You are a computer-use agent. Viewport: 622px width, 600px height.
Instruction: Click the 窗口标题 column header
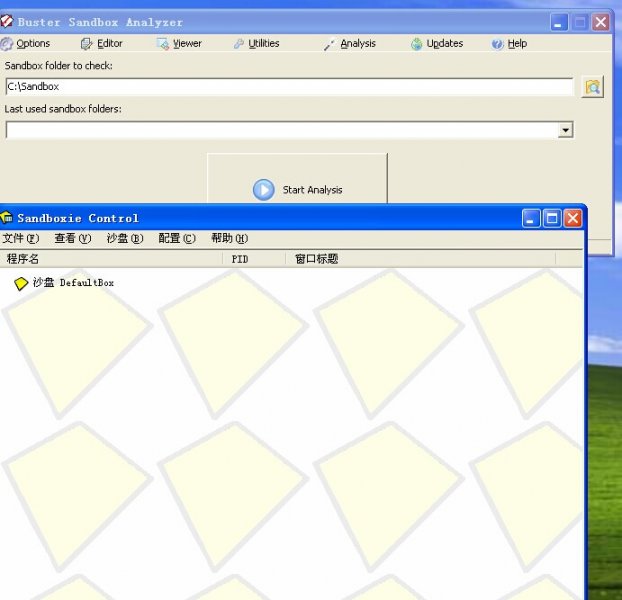tap(421, 259)
